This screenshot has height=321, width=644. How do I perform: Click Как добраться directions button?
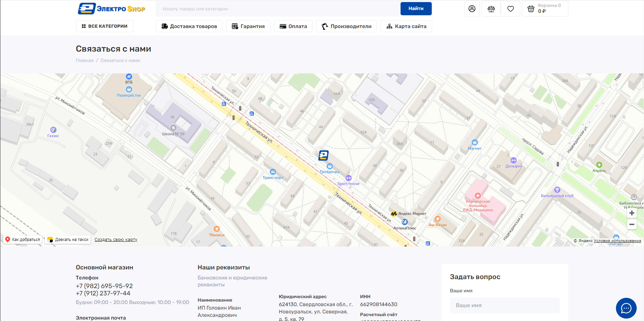point(23,239)
